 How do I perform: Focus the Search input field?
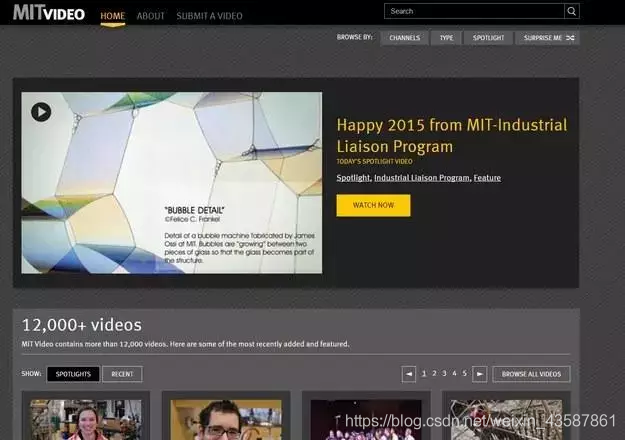[474, 11]
